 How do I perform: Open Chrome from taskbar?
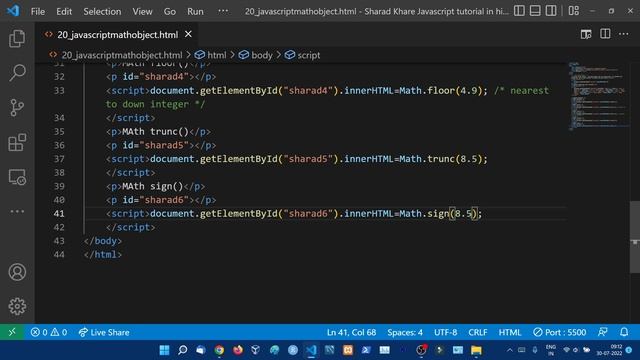219,350
